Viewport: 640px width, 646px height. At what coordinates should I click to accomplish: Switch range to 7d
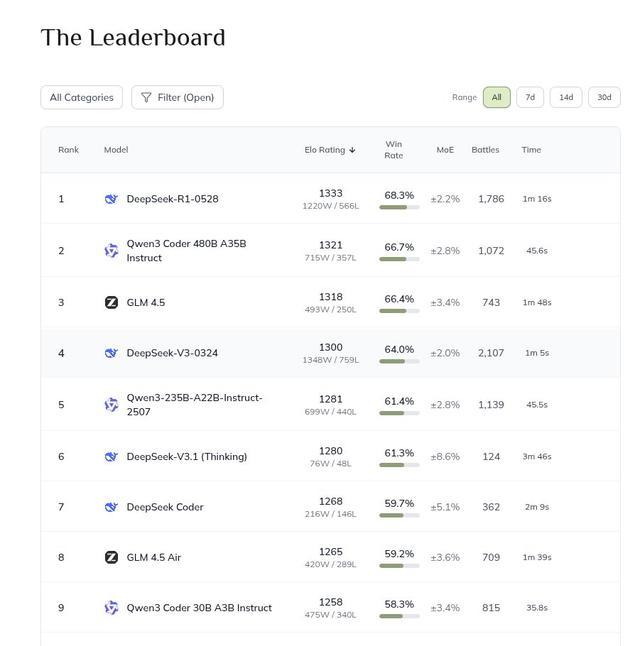click(x=530, y=97)
